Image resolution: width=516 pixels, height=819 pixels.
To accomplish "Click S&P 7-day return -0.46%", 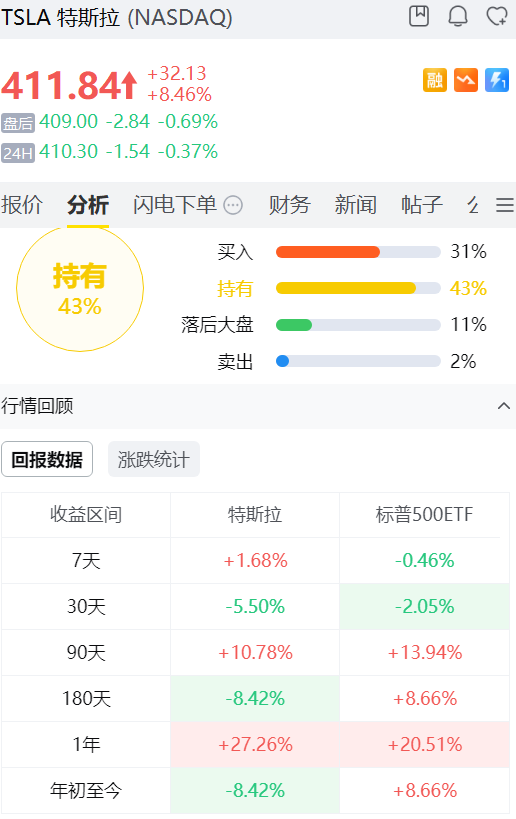I will pyautogui.click(x=424, y=561).
